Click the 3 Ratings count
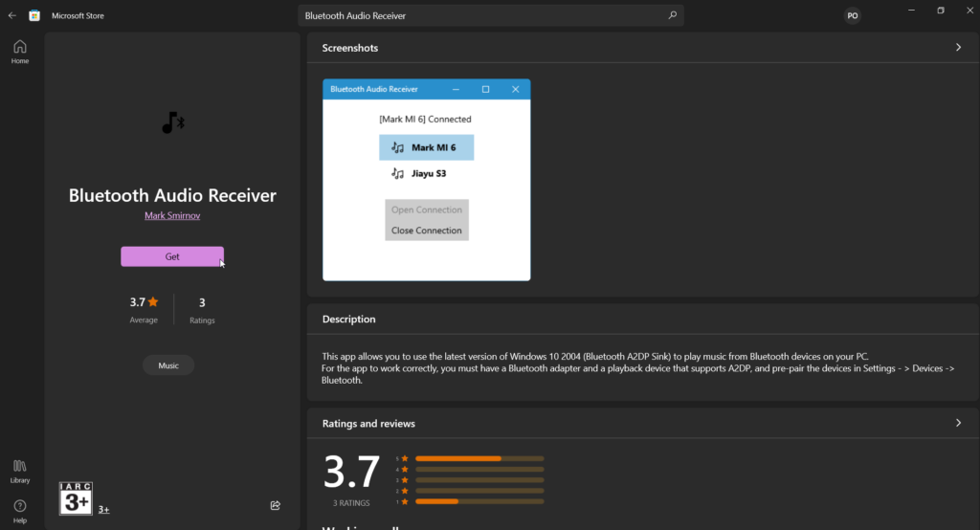980x530 pixels. click(x=202, y=310)
